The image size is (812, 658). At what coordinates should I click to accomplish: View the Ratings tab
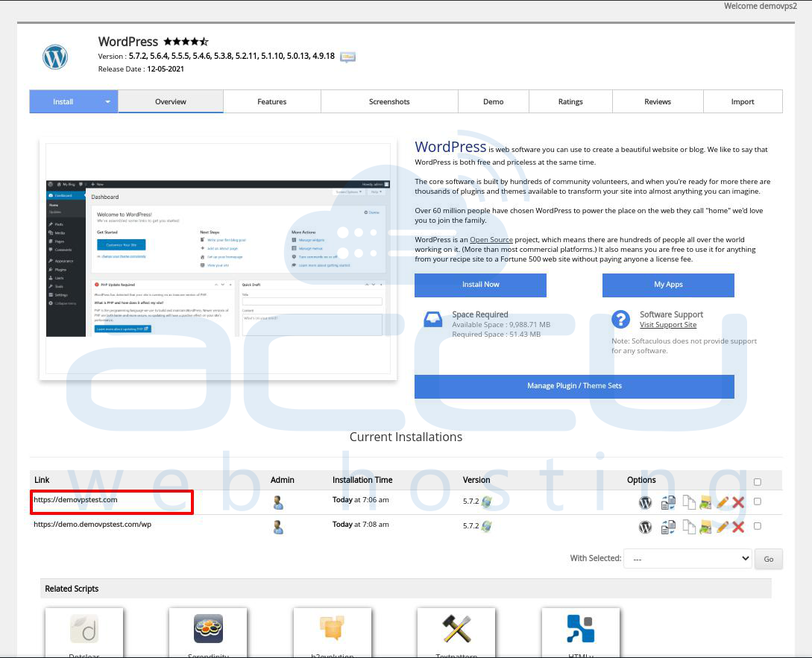[x=570, y=101]
